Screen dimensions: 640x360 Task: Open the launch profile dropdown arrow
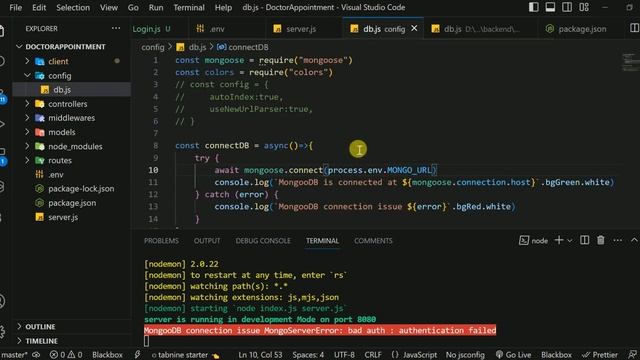570,241
